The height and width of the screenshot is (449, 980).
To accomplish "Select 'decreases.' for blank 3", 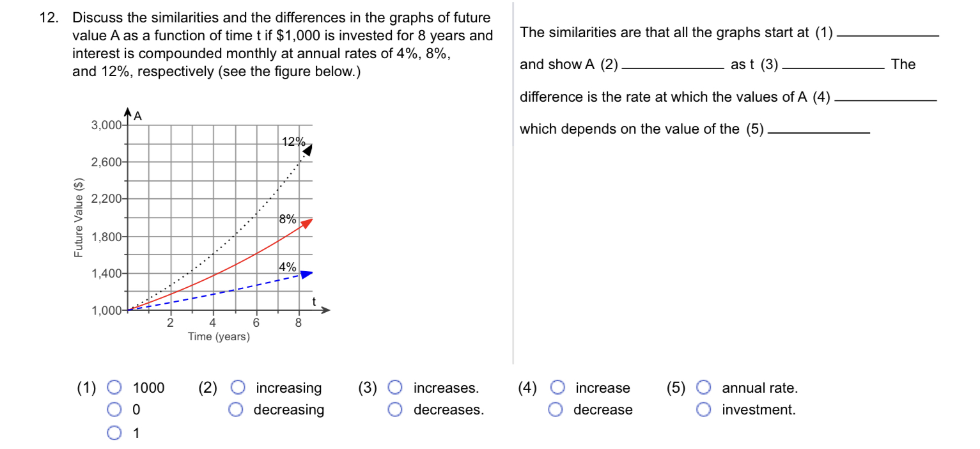I will click(x=395, y=410).
